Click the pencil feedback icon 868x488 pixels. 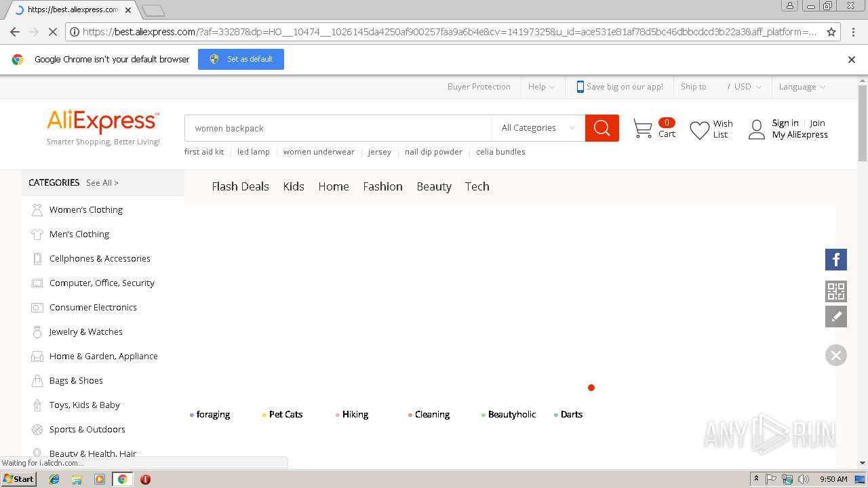pyautogui.click(x=836, y=316)
